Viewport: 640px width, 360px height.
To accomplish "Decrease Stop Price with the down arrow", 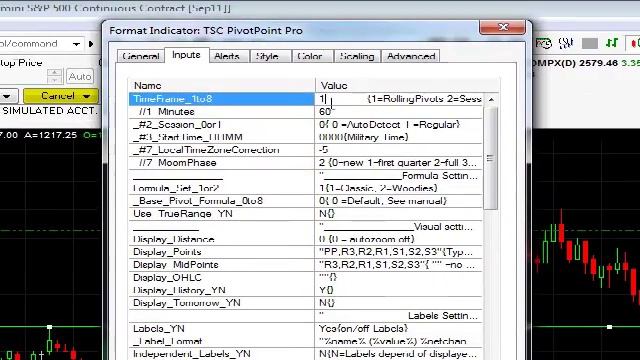I will (x=54, y=80).
